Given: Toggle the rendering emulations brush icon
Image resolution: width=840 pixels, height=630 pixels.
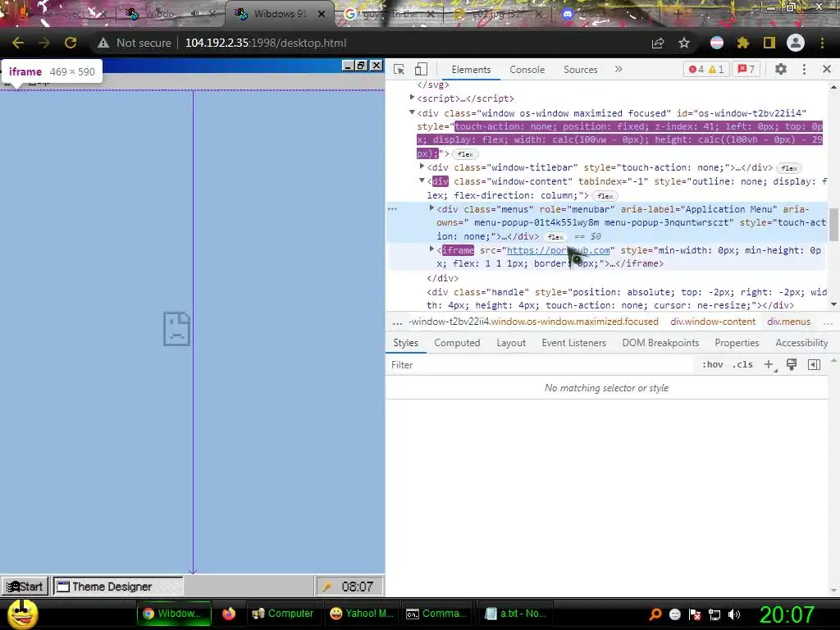Looking at the screenshot, I should [x=792, y=365].
